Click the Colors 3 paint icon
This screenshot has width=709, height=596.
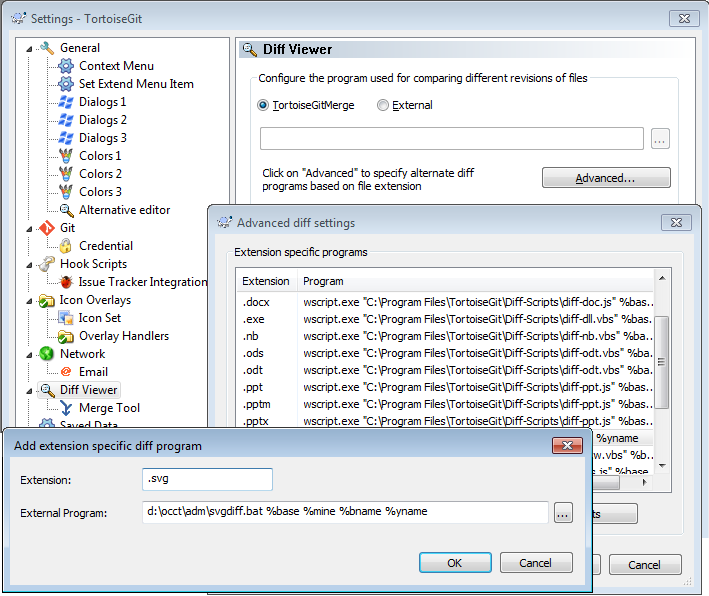[66, 192]
